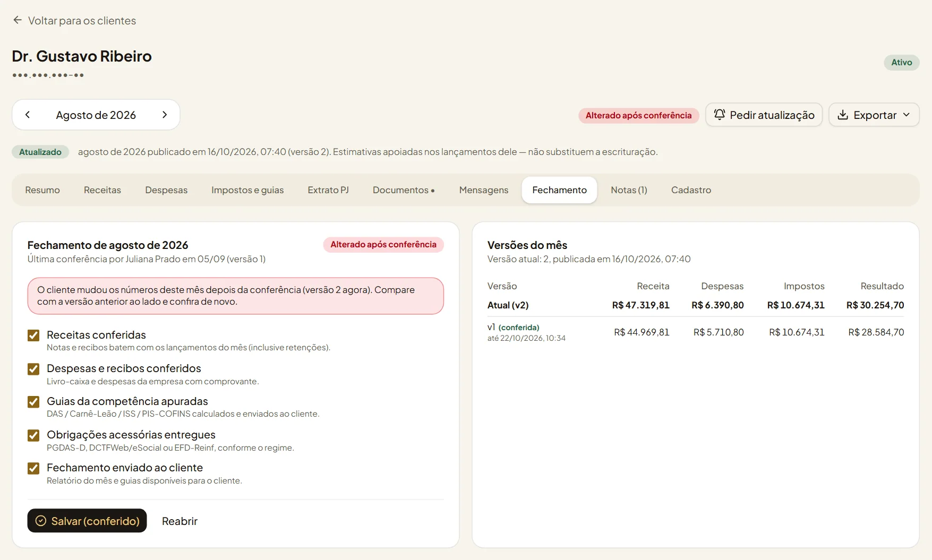Click the R$ 6.390,80 despesas value
Image resolution: width=932 pixels, height=560 pixels.
[717, 305]
